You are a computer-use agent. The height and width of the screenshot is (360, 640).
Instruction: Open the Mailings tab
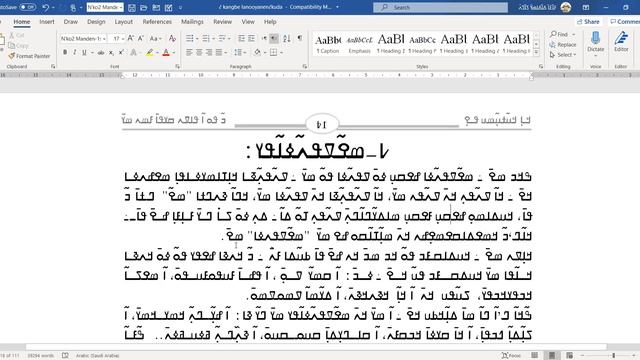click(x=192, y=22)
